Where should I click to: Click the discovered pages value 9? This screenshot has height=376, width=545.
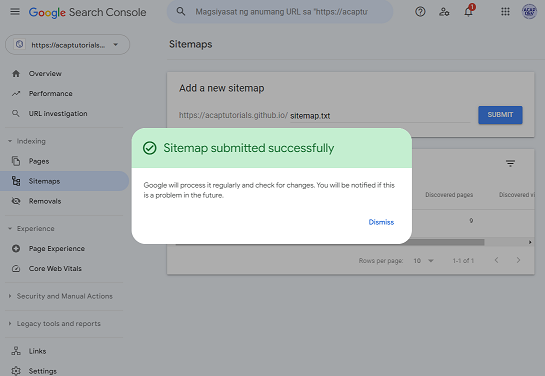pos(471,221)
